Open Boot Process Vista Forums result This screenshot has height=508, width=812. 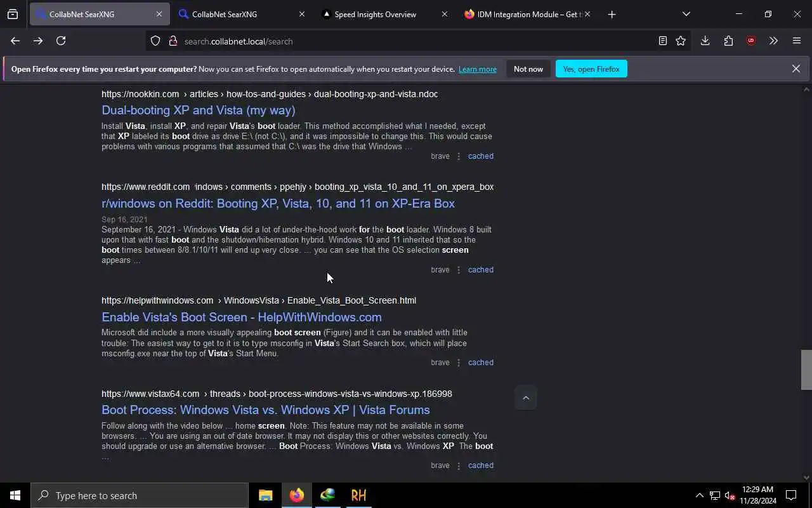click(x=266, y=410)
